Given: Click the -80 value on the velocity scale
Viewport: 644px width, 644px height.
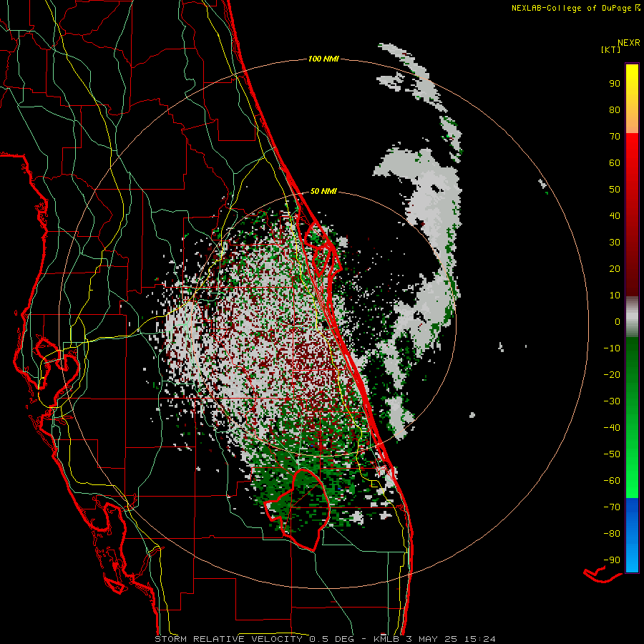Looking at the screenshot, I should pyautogui.click(x=612, y=534).
